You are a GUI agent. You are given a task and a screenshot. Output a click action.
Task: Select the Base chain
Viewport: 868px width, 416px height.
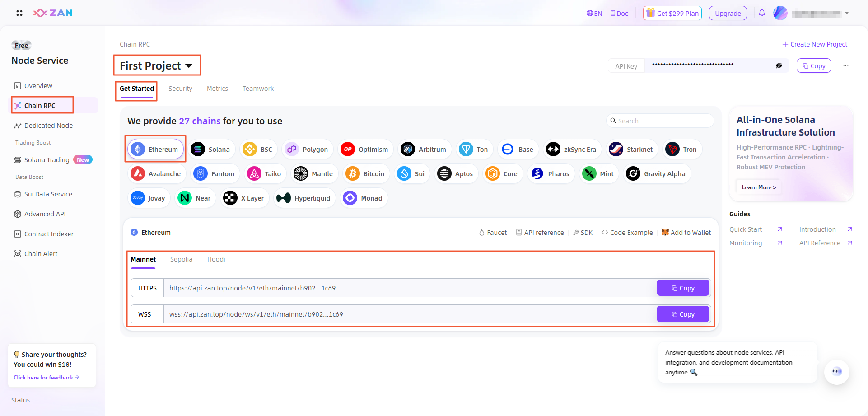coord(518,150)
